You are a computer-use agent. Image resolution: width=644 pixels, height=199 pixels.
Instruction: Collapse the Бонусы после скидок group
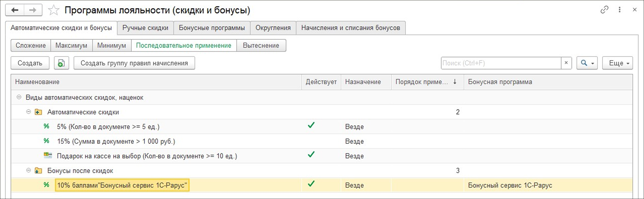point(29,170)
